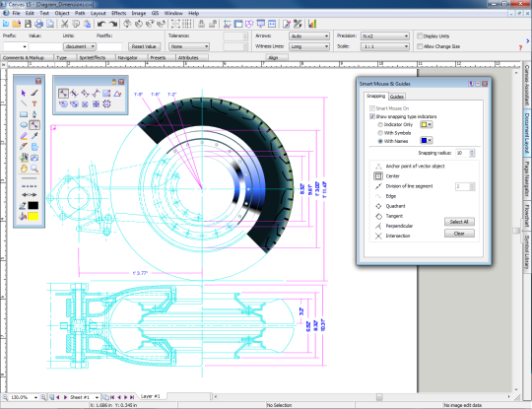The width and height of the screenshot is (532, 409).
Task: Toggle Show snapping type indicators checkbox
Action: pyautogui.click(x=372, y=116)
